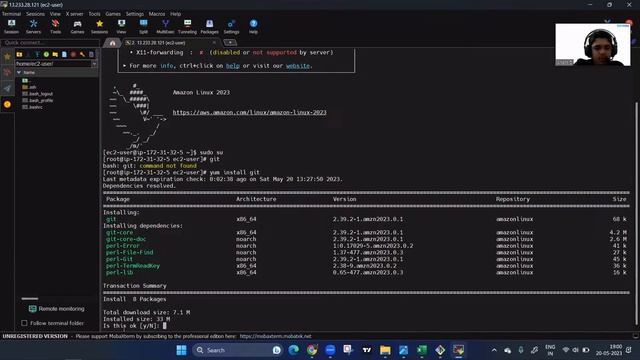Open the Packages toolbar icon
This screenshot has width=640, height=360.
[209, 27]
